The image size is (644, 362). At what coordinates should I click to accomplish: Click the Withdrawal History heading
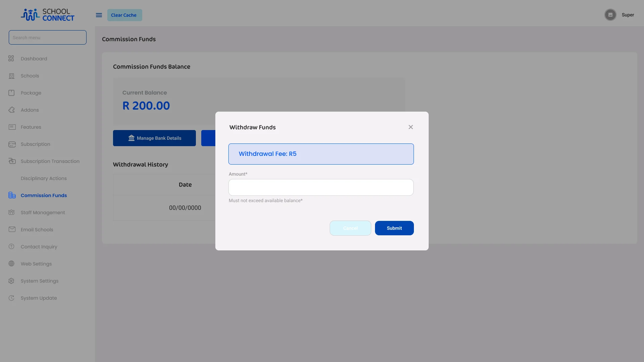tap(141, 165)
